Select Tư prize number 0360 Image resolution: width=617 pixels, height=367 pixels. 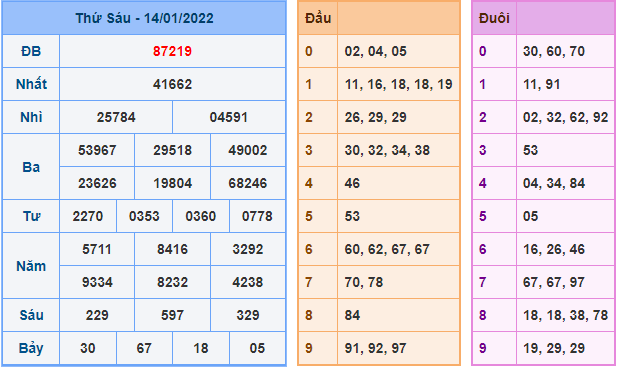pyautogui.click(x=201, y=216)
